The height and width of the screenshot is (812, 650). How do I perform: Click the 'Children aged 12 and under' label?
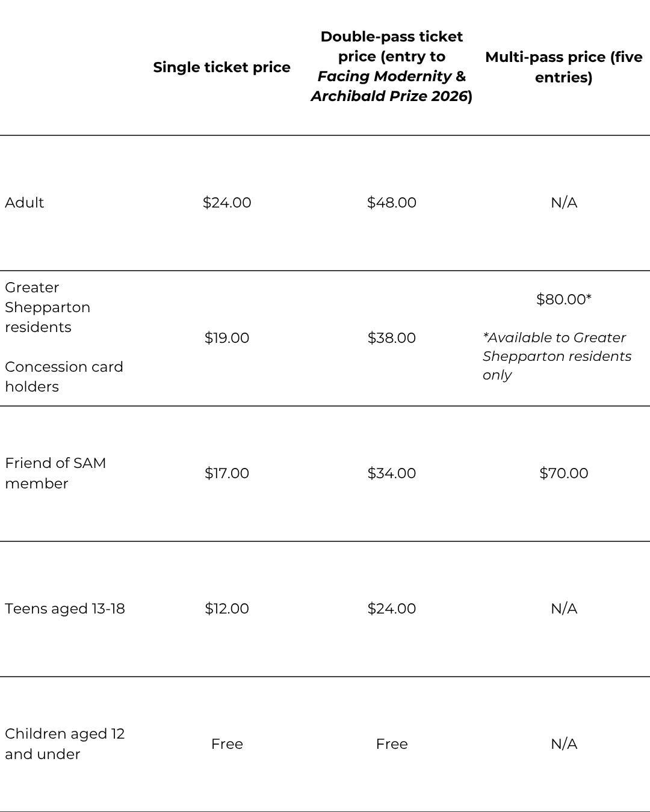pos(64,743)
